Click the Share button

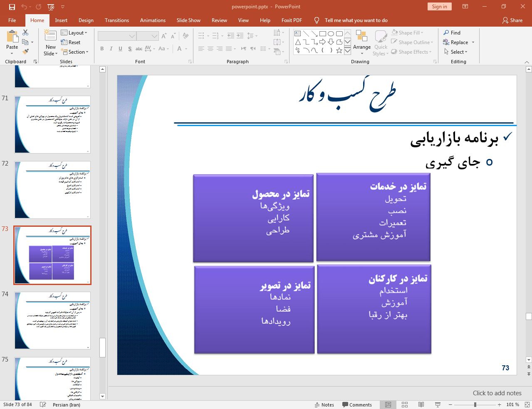click(512, 20)
